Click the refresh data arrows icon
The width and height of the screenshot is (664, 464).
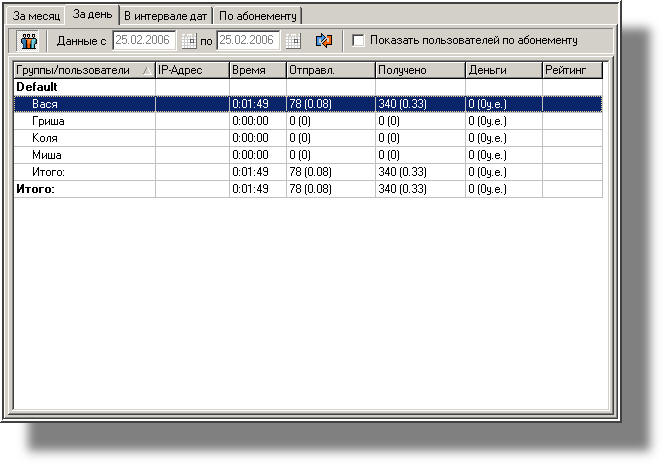(323, 41)
